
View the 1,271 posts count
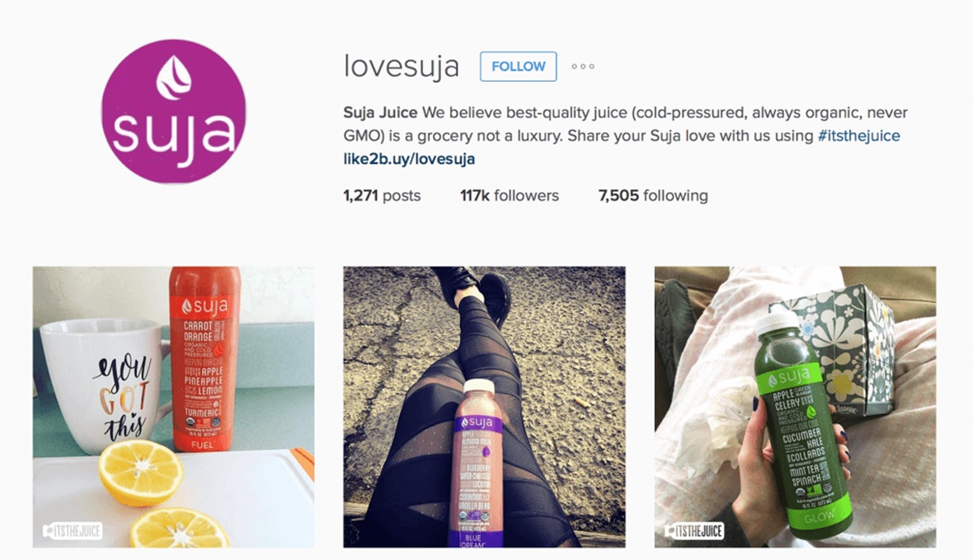(382, 195)
